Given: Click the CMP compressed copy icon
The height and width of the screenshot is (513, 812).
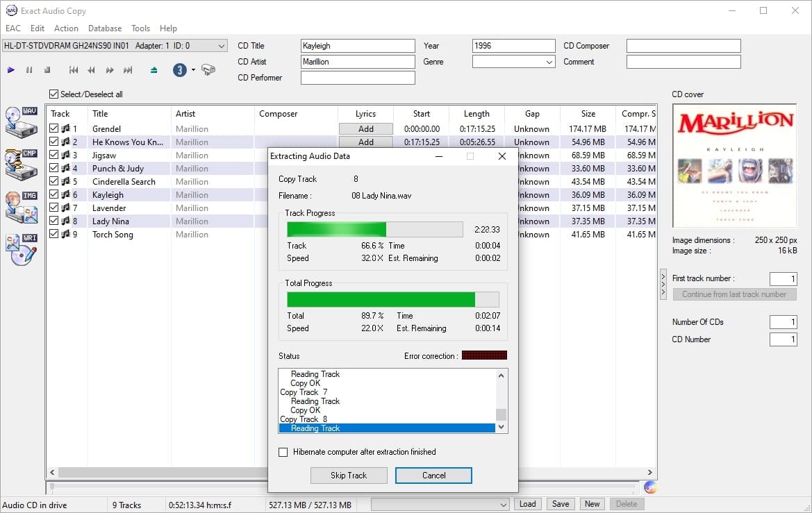Looking at the screenshot, I should click(x=21, y=165).
